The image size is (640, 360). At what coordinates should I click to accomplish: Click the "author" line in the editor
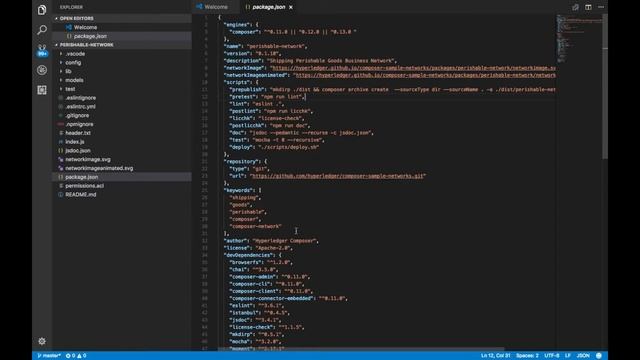[271, 241]
